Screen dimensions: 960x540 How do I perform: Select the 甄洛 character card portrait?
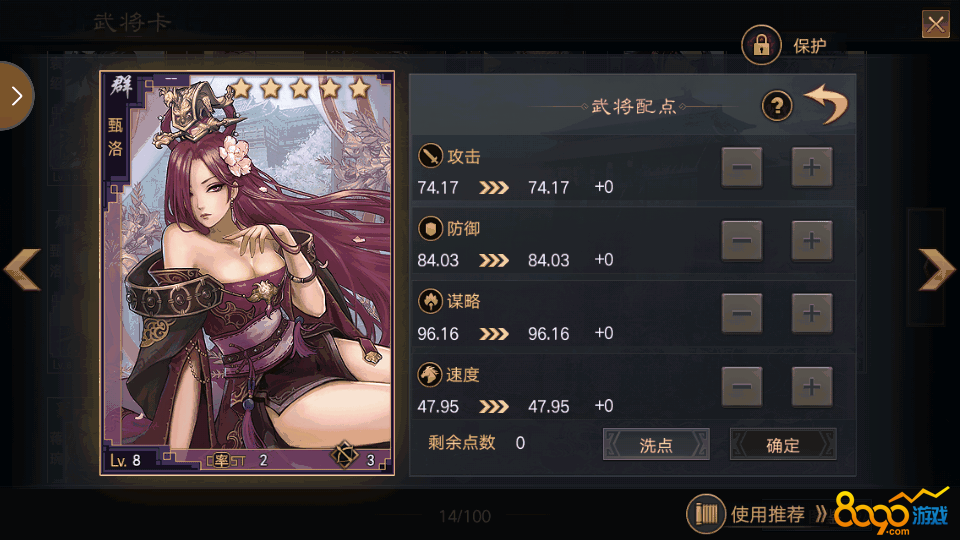[247, 273]
